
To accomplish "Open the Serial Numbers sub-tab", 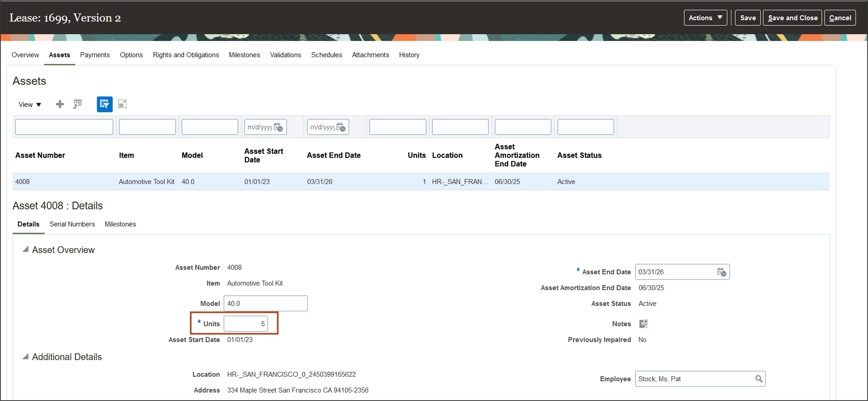I will [x=72, y=224].
